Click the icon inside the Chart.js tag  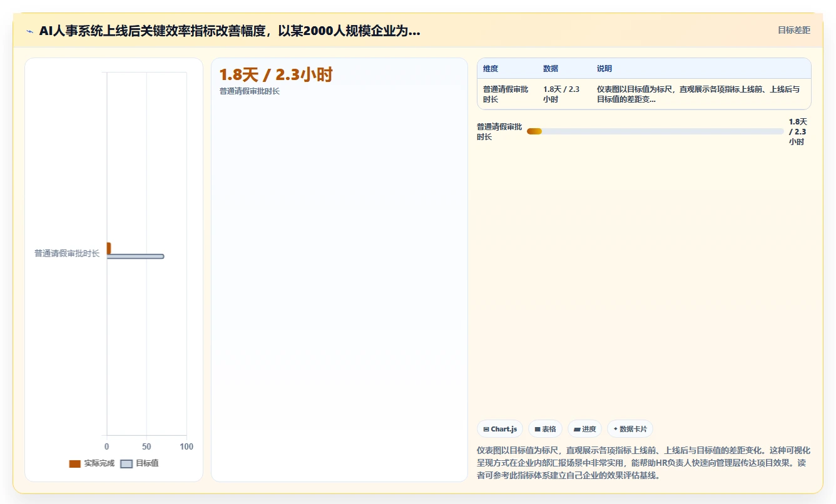[x=486, y=430]
